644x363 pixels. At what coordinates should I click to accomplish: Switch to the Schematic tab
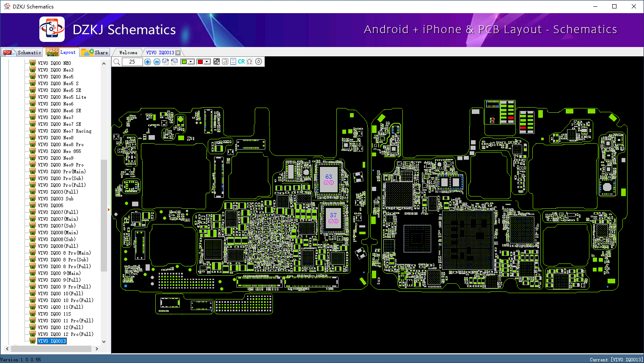[22, 52]
